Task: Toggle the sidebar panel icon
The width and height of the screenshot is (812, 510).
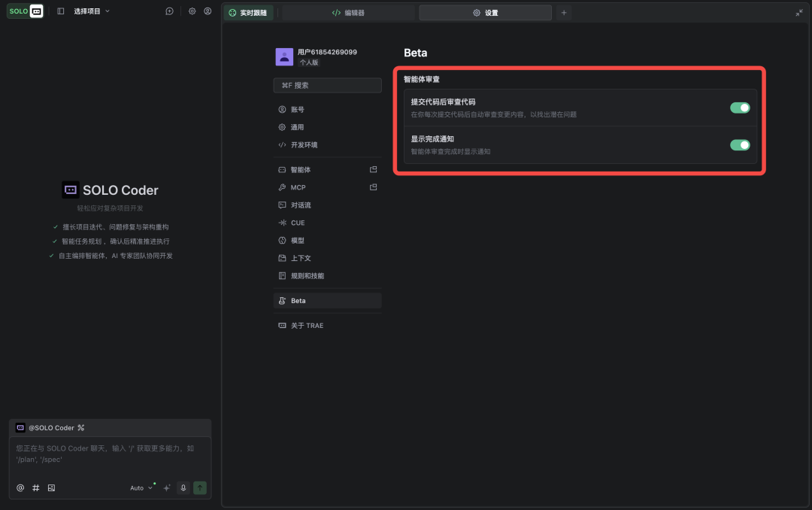Action: [x=61, y=11]
